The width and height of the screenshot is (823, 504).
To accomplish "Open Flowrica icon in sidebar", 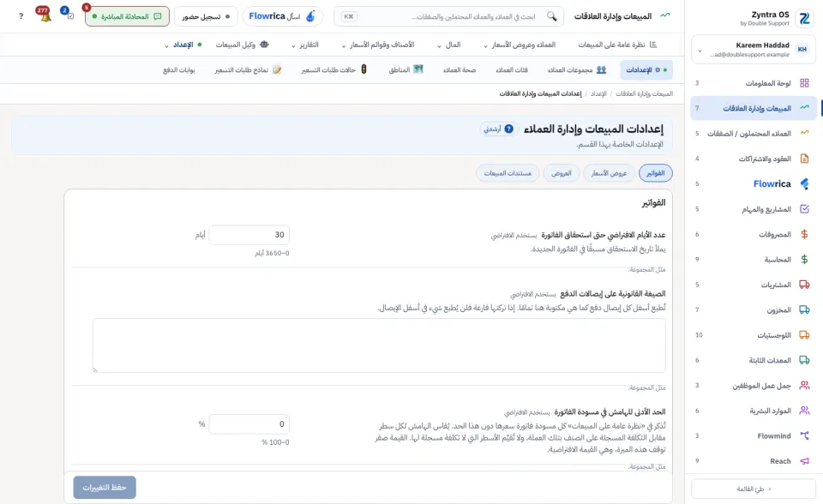I will (x=804, y=183).
